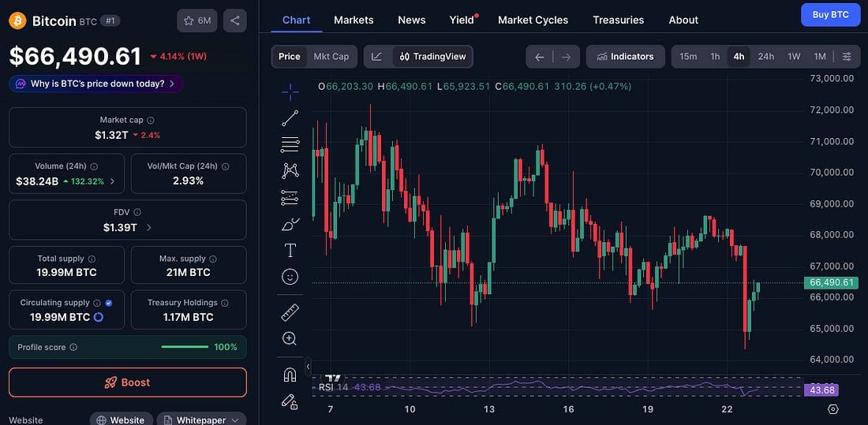
Task: Click the lock drawings pencil icon
Action: click(x=290, y=401)
